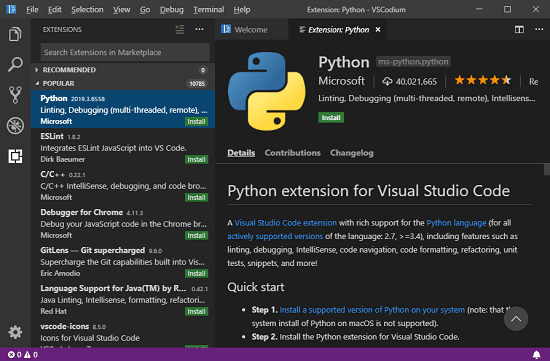This screenshot has width=550, height=361.
Task: Open the Edit menu
Action: pyautogui.click(x=55, y=9)
